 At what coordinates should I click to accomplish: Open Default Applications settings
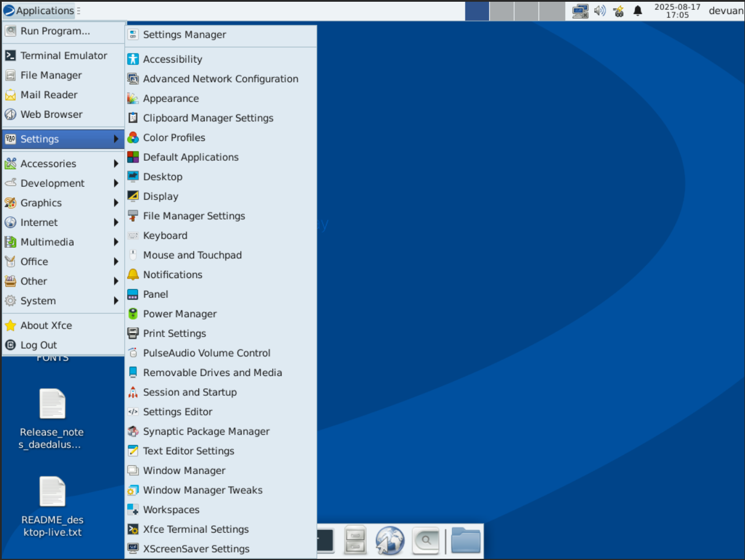tap(221, 157)
